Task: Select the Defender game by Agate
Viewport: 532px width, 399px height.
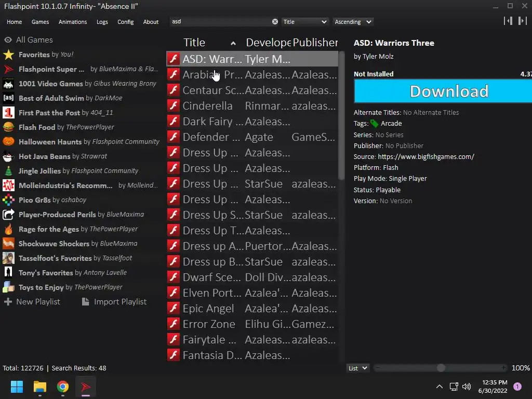Action: pos(252,137)
